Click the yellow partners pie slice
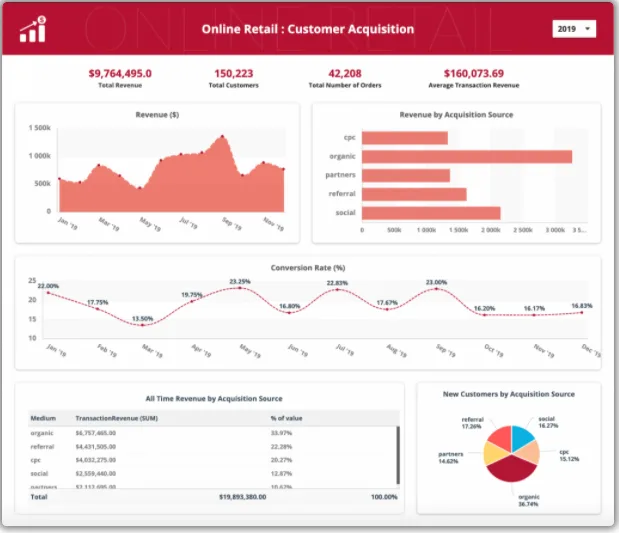Image resolution: width=619 pixels, height=533 pixels. pos(493,454)
